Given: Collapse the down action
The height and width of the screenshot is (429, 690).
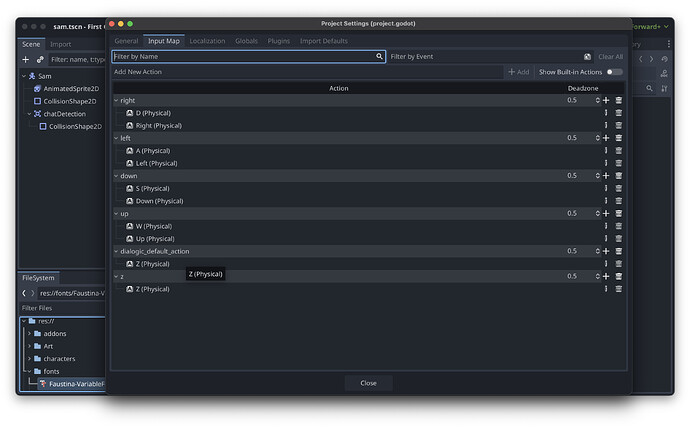Looking at the screenshot, I should [116, 176].
